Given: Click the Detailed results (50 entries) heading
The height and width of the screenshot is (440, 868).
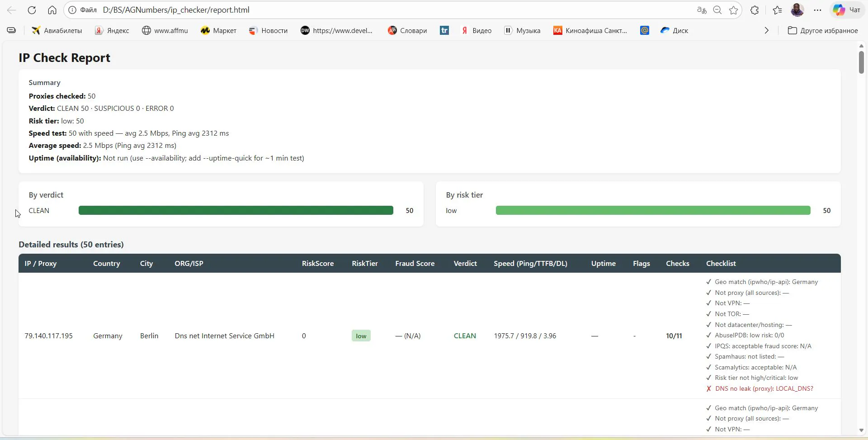Looking at the screenshot, I should [x=71, y=244].
